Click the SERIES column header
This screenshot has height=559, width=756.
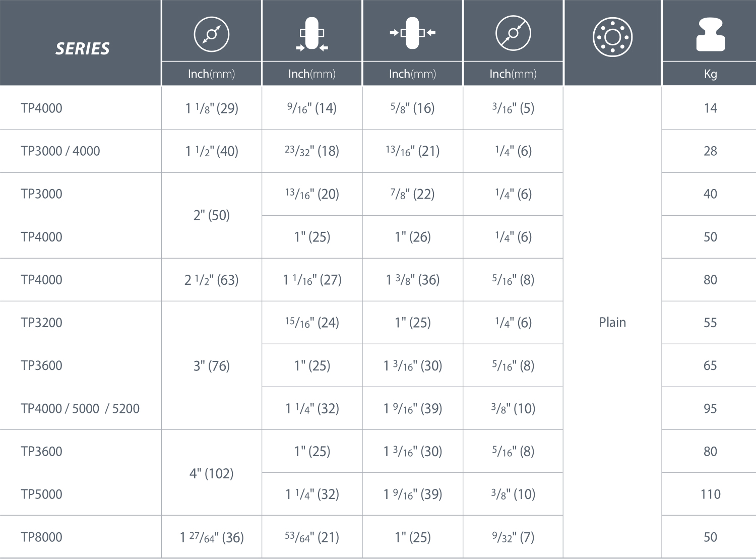(x=83, y=48)
